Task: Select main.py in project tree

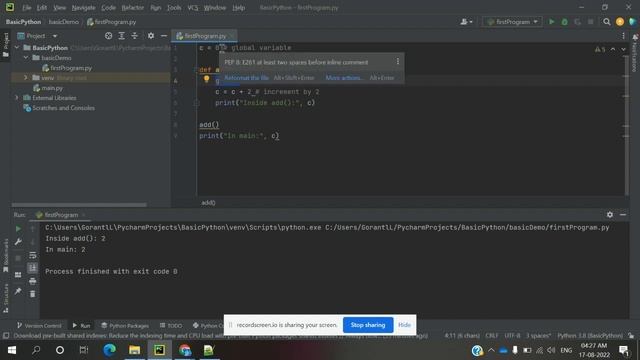Action: pos(52,88)
